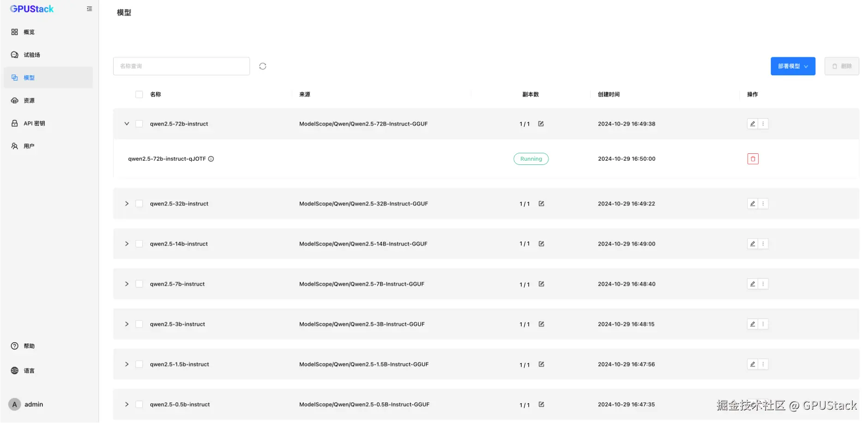
Task: Delete instance qwen2.5-72b-instruct-qJOTF
Action: coord(753,159)
